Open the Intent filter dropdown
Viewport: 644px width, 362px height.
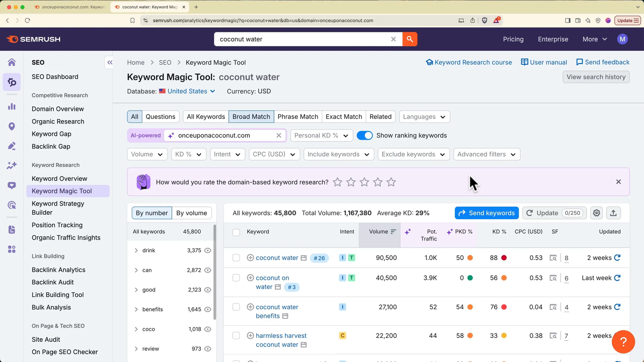pos(227,154)
